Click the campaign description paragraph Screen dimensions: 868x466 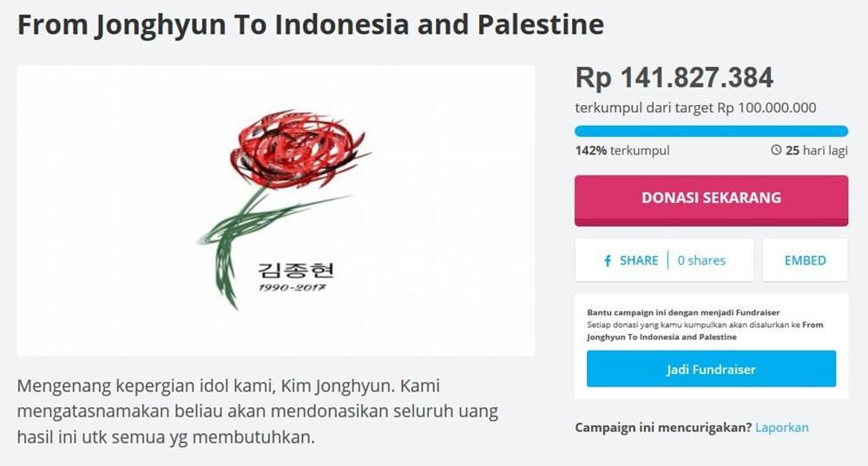click(x=257, y=410)
